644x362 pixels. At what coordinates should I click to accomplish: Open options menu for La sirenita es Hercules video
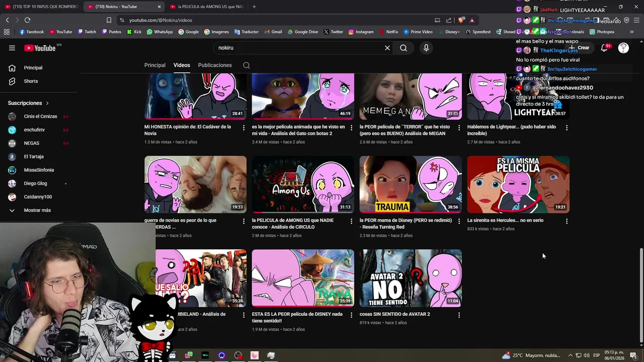click(x=567, y=221)
